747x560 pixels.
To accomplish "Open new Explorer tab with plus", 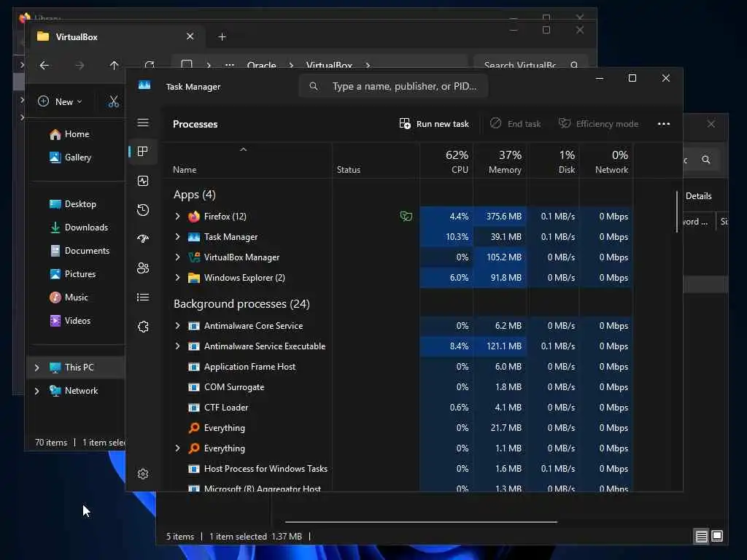I will click(222, 36).
